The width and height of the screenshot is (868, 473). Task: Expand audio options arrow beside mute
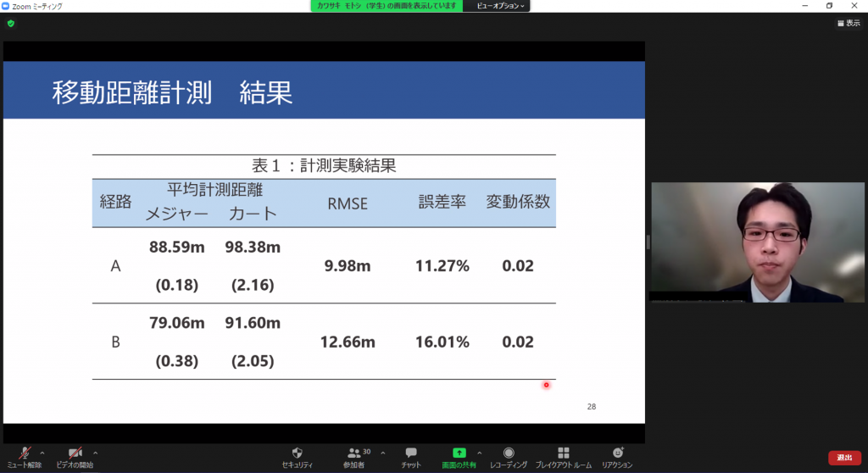coord(42,453)
